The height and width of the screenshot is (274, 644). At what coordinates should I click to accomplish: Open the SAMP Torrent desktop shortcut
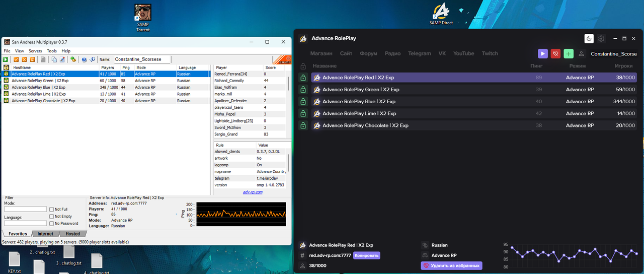[143, 18]
